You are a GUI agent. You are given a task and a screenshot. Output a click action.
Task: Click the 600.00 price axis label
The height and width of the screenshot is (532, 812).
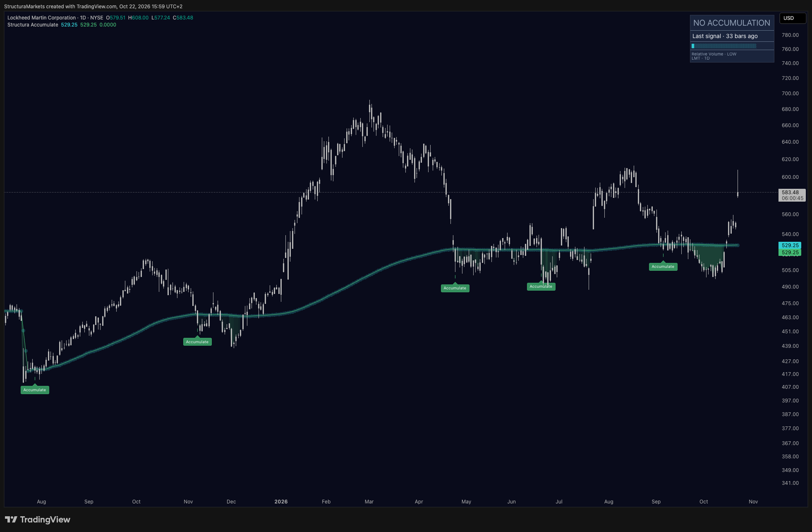coord(790,177)
